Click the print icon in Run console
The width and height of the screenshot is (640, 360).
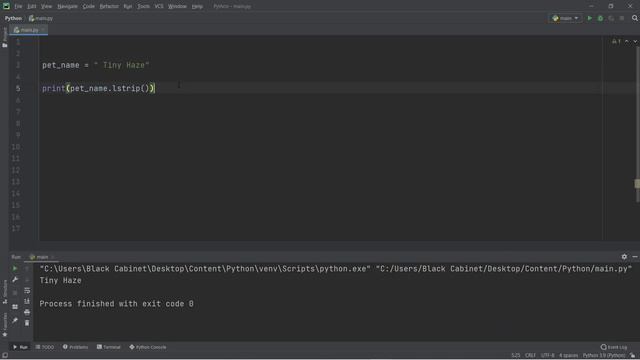(27, 312)
